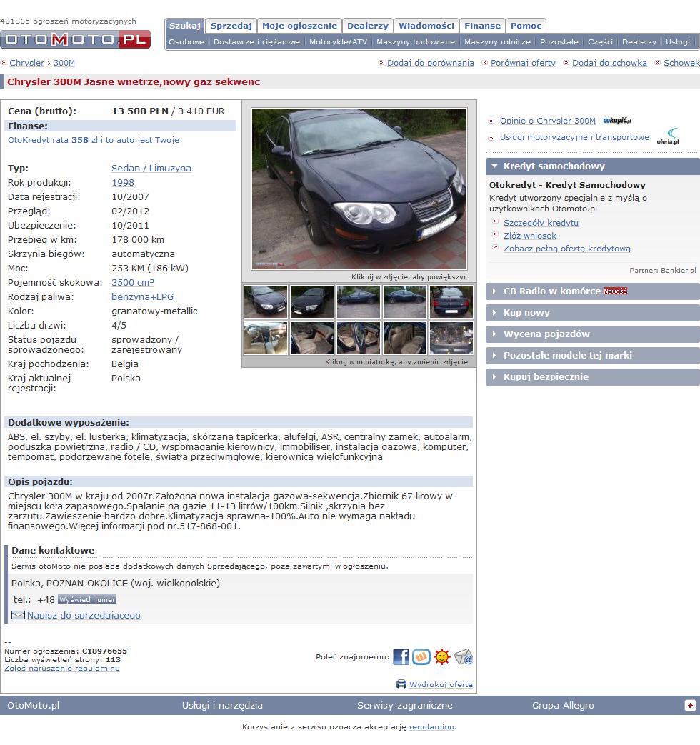
Task: Select the rear-view car thumbnail
Action: click(x=451, y=301)
